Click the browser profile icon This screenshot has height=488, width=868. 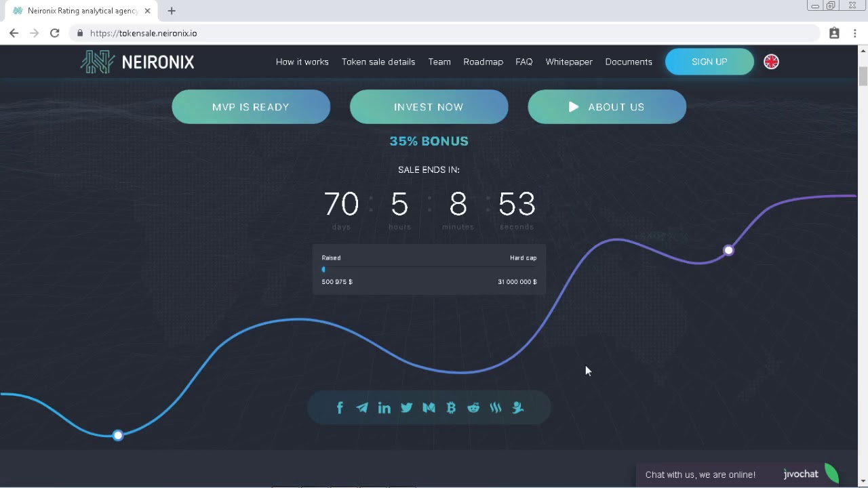[x=834, y=33]
